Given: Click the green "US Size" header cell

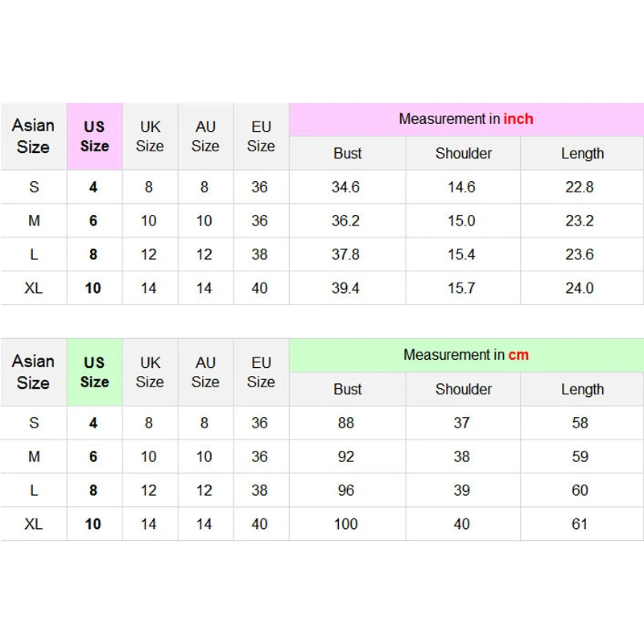Looking at the screenshot, I should point(94,372).
